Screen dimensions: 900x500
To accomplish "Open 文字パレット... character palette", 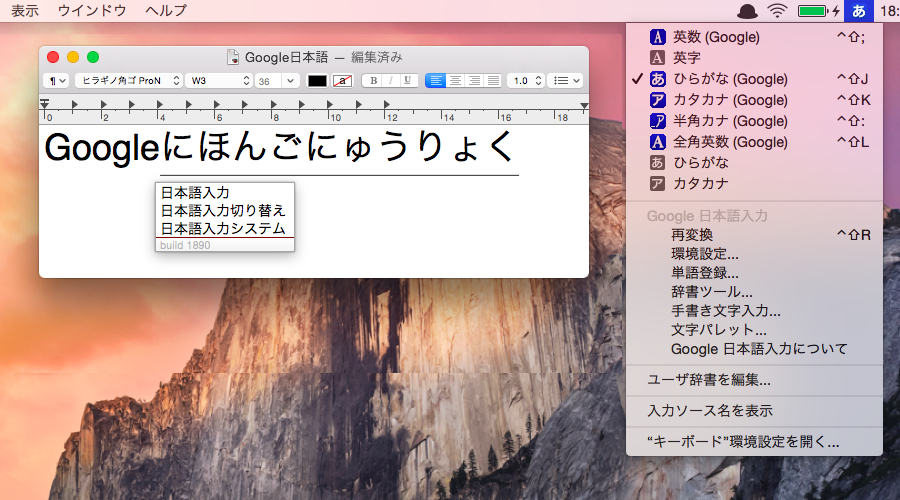I will coord(754,330).
